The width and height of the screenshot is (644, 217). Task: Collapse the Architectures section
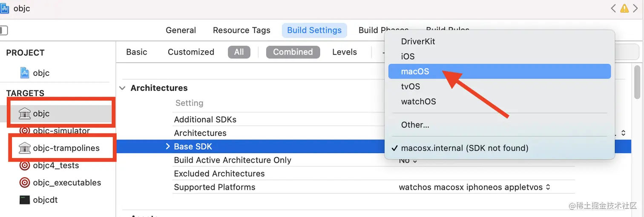[x=123, y=88]
